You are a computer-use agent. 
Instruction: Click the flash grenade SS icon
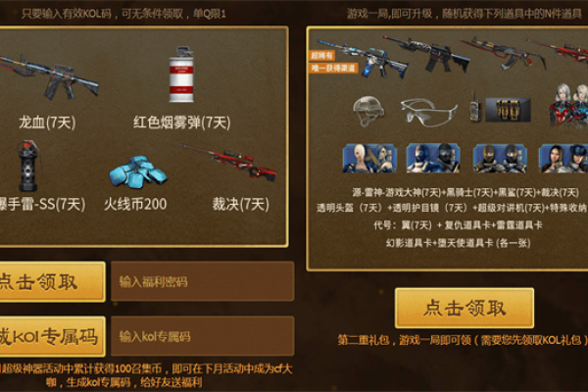pos(27,166)
